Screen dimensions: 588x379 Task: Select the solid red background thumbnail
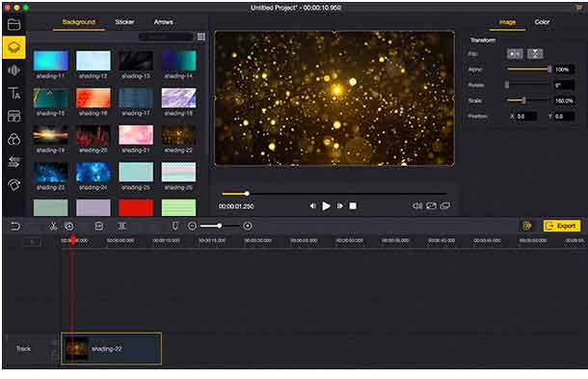tap(136, 208)
